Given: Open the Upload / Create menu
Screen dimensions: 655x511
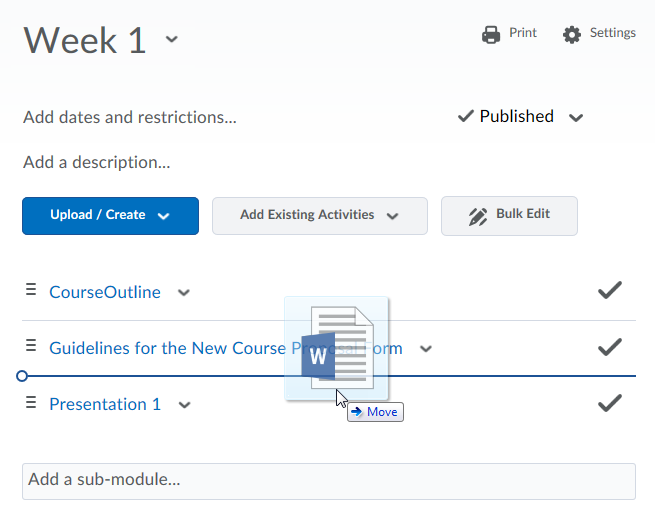Looking at the screenshot, I should click(x=110, y=215).
